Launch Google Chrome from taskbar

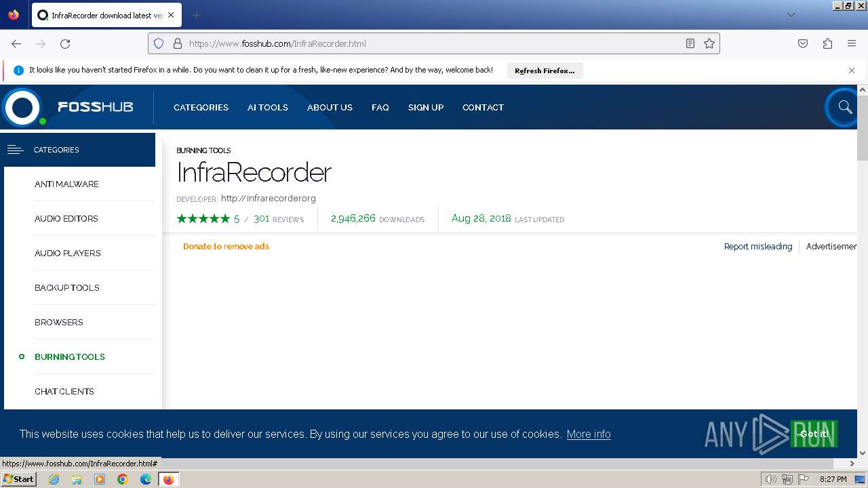[x=123, y=479]
